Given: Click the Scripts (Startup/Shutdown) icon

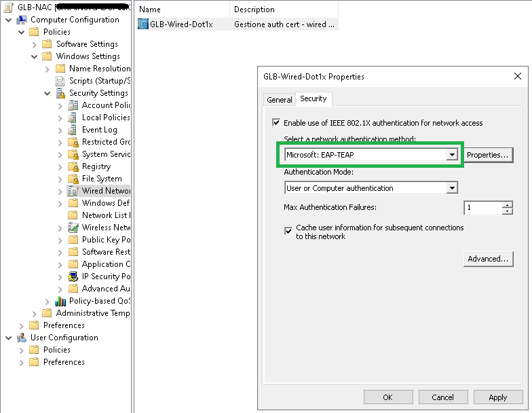Looking at the screenshot, I should 60,81.
